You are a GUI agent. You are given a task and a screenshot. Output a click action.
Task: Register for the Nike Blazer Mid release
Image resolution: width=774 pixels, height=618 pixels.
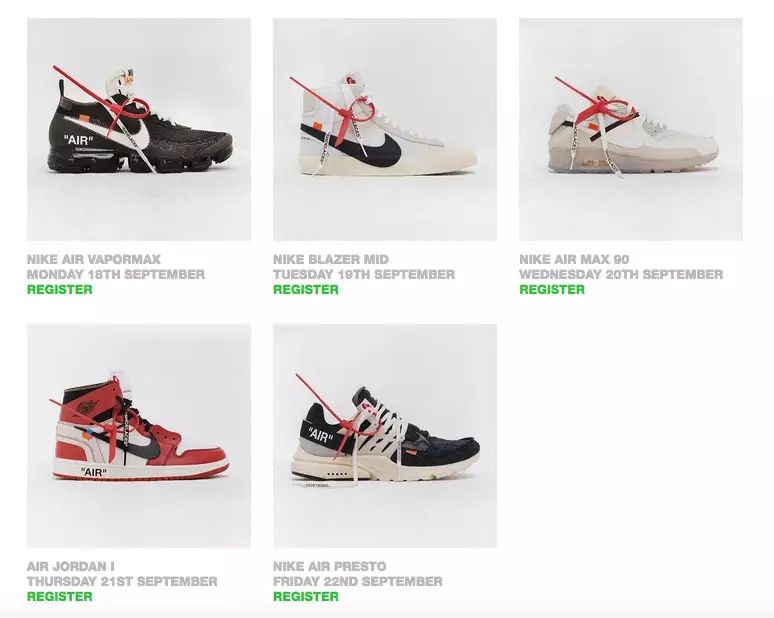(306, 289)
